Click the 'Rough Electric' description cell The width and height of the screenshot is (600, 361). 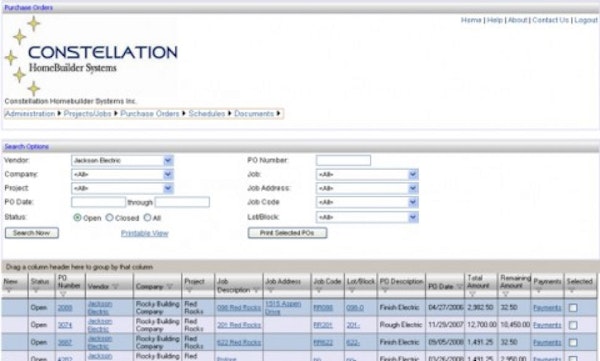coord(401,325)
